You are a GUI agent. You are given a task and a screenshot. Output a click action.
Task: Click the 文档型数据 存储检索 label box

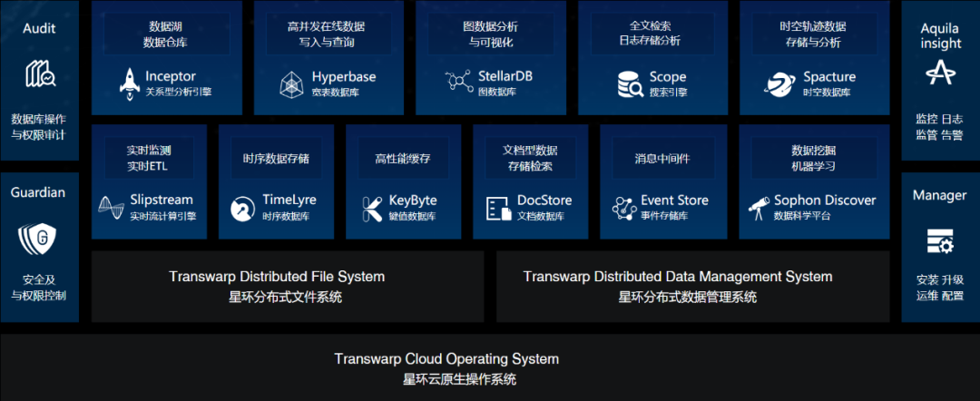tap(530, 158)
